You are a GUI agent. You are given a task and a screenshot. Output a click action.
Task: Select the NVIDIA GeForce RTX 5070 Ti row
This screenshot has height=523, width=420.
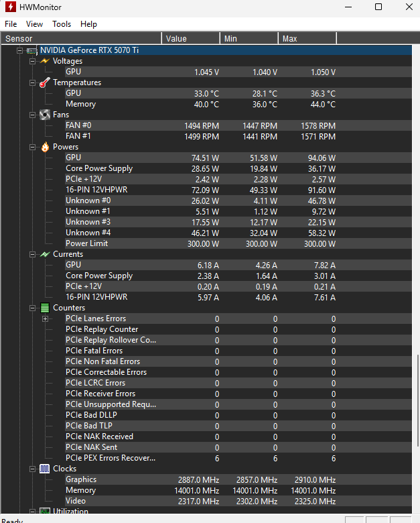pyautogui.click(x=225, y=50)
